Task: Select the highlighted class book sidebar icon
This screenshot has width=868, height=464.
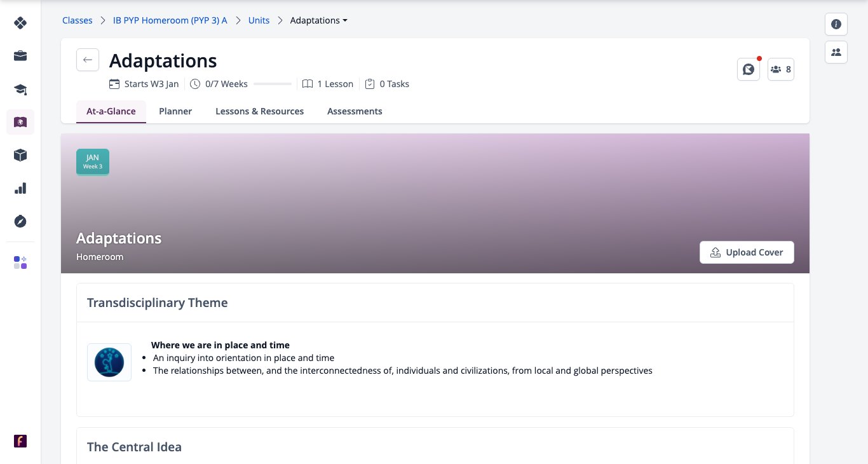Action: pos(20,122)
